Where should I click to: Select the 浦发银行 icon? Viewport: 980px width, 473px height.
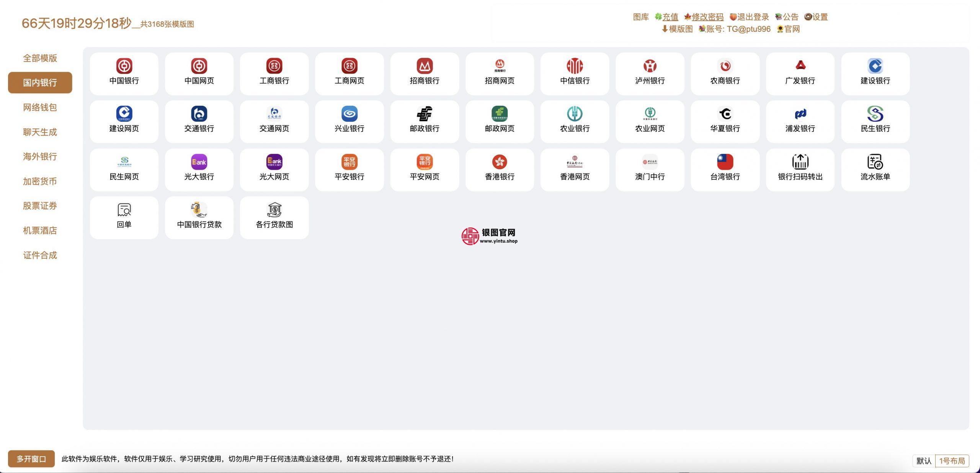click(800, 114)
